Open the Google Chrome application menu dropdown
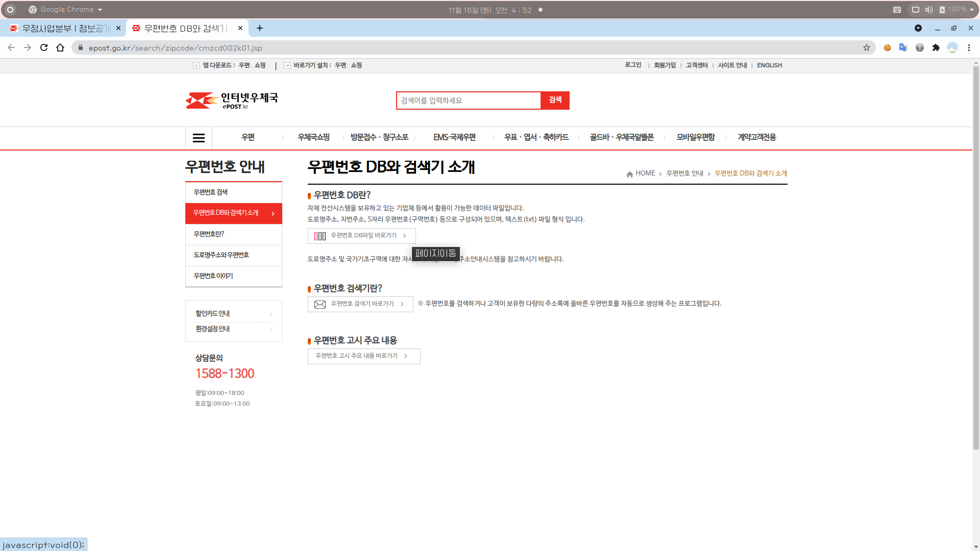The height and width of the screenshot is (551, 980). pyautogui.click(x=66, y=10)
